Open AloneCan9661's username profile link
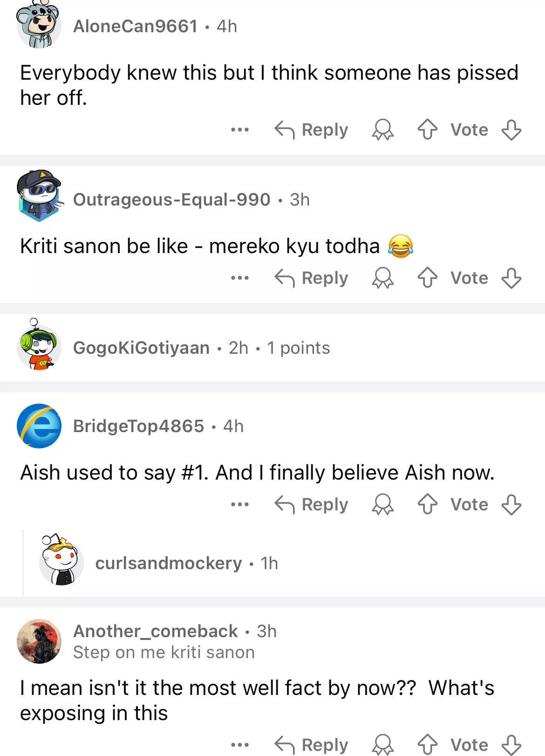 (x=136, y=26)
